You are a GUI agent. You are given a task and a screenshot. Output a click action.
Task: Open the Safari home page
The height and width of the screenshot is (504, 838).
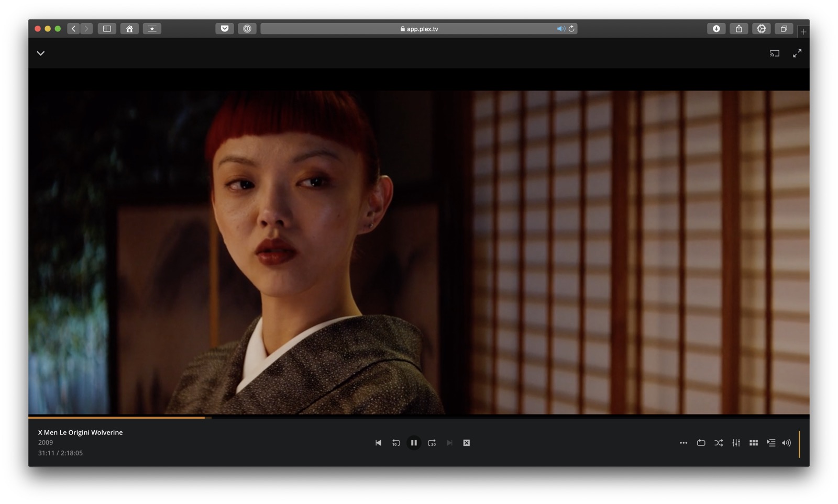pyautogui.click(x=129, y=29)
